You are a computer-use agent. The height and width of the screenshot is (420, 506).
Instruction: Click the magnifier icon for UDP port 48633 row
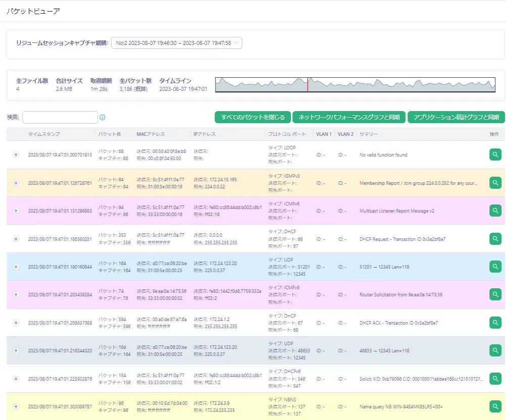(x=495, y=350)
